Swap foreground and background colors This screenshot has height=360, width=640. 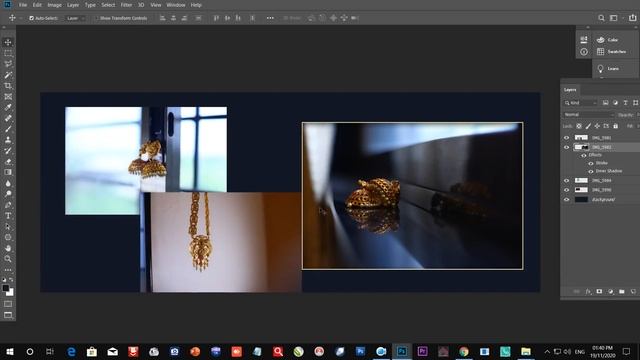click(11, 280)
